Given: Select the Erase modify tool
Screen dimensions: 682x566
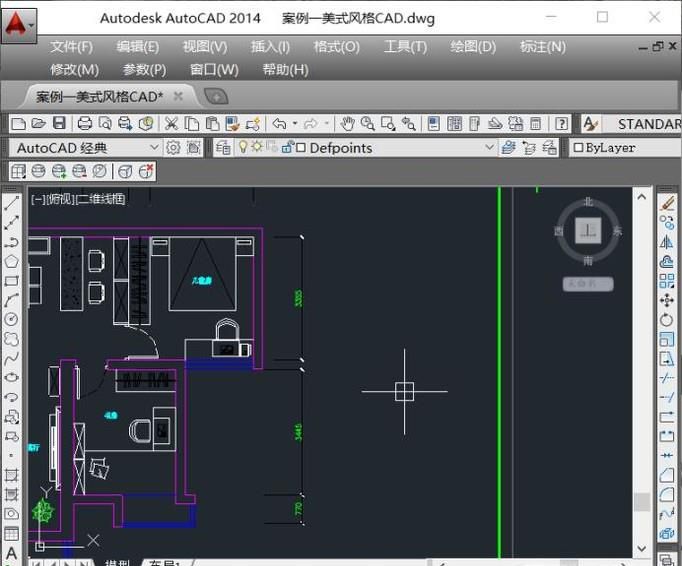Looking at the screenshot, I should click(668, 203).
